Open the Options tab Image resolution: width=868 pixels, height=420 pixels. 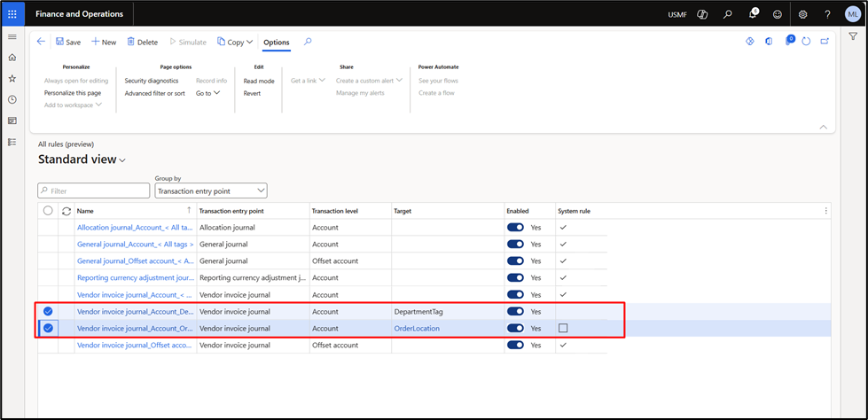pyautogui.click(x=277, y=43)
